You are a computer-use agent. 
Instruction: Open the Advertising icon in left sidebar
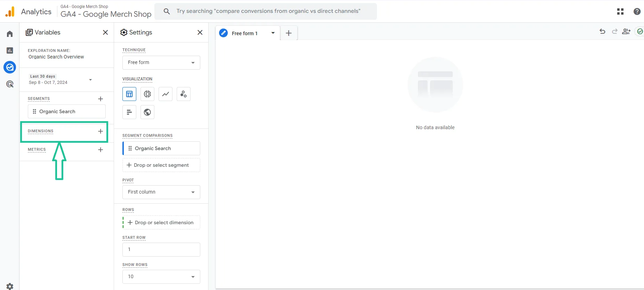click(10, 84)
